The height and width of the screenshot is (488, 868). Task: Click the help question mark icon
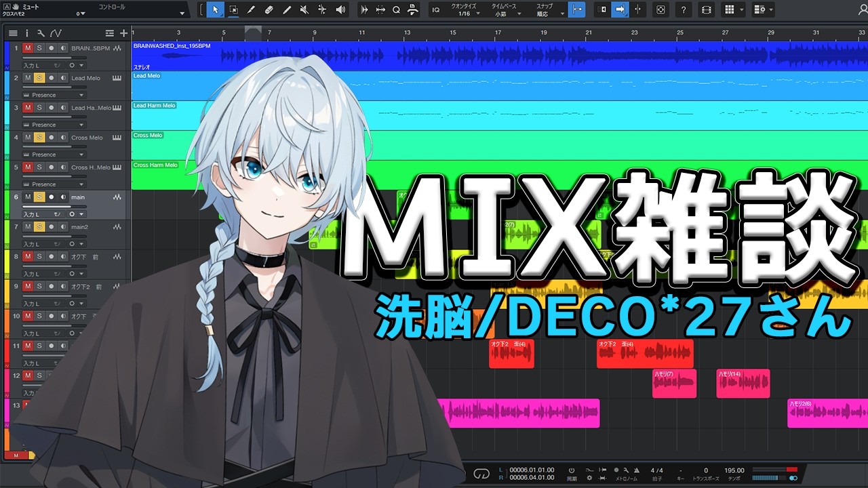tap(684, 9)
